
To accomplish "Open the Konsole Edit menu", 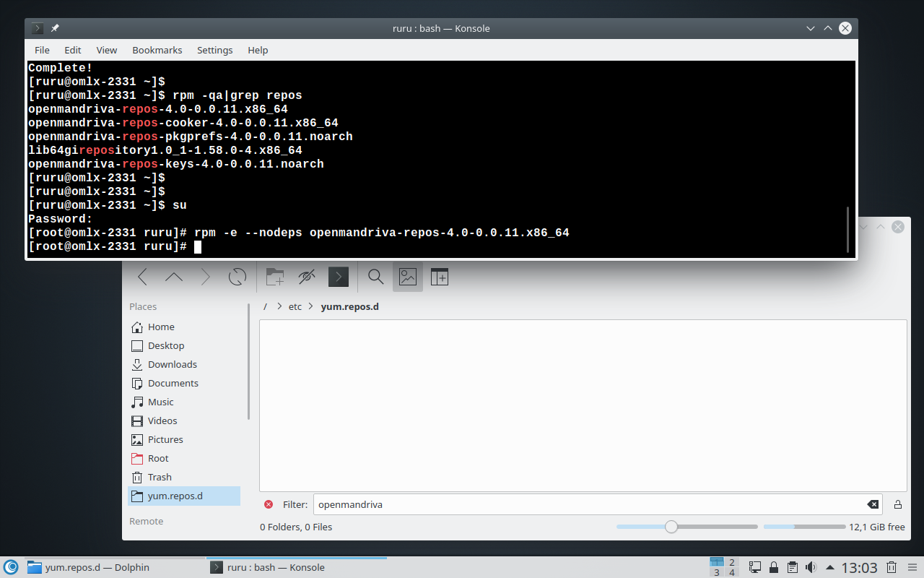I will click(x=72, y=50).
